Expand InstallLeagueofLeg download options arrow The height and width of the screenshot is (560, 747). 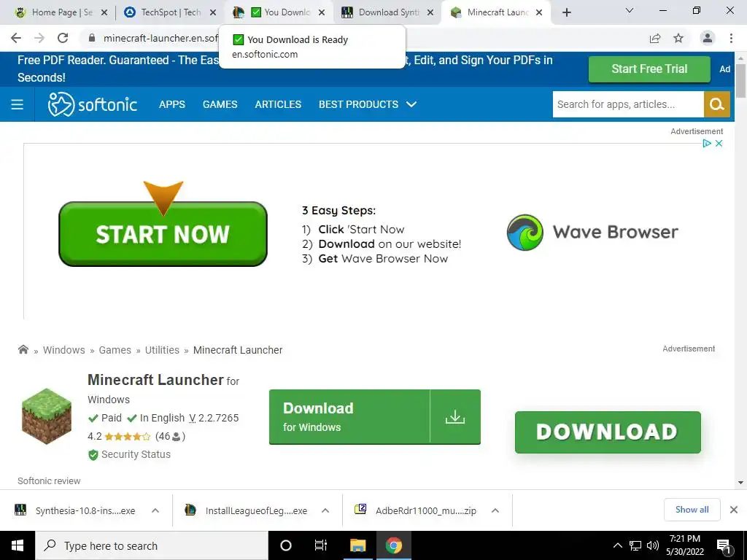pyautogui.click(x=325, y=510)
